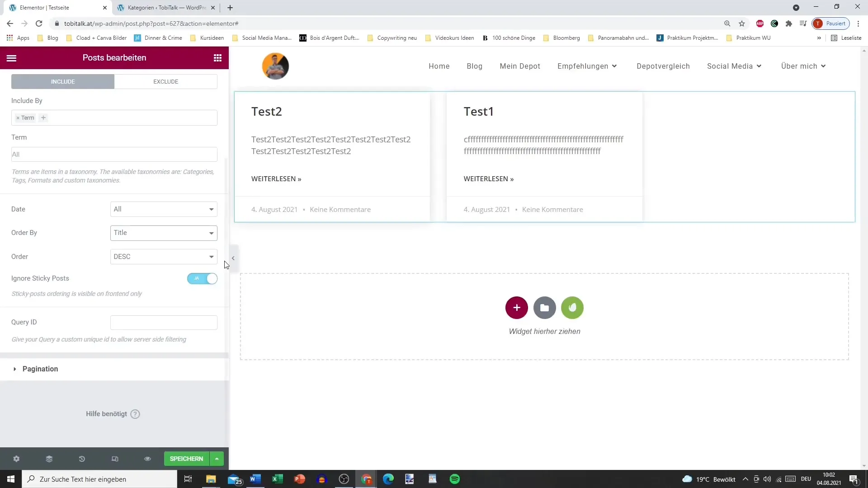Image resolution: width=868 pixels, height=488 pixels.
Task: Select the Include tab
Action: coord(63,82)
